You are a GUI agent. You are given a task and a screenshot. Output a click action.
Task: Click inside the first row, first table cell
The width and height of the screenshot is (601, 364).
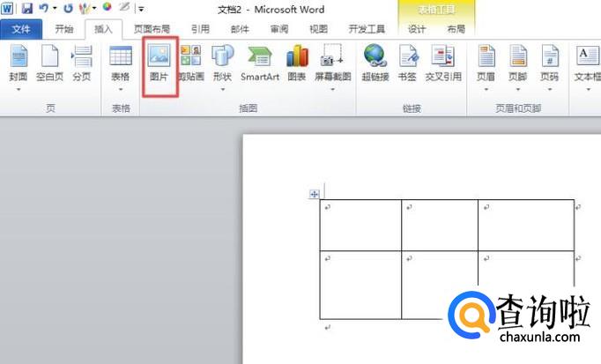point(360,226)
